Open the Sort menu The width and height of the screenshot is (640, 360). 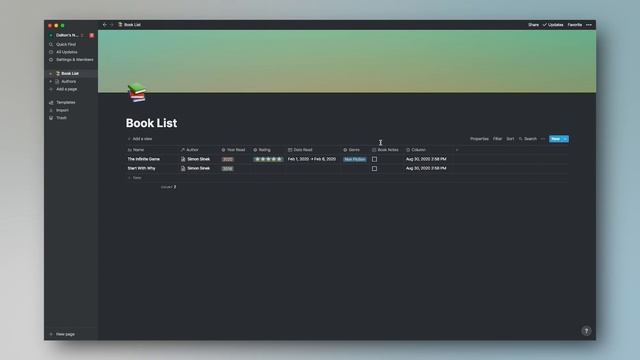[510, 139]
